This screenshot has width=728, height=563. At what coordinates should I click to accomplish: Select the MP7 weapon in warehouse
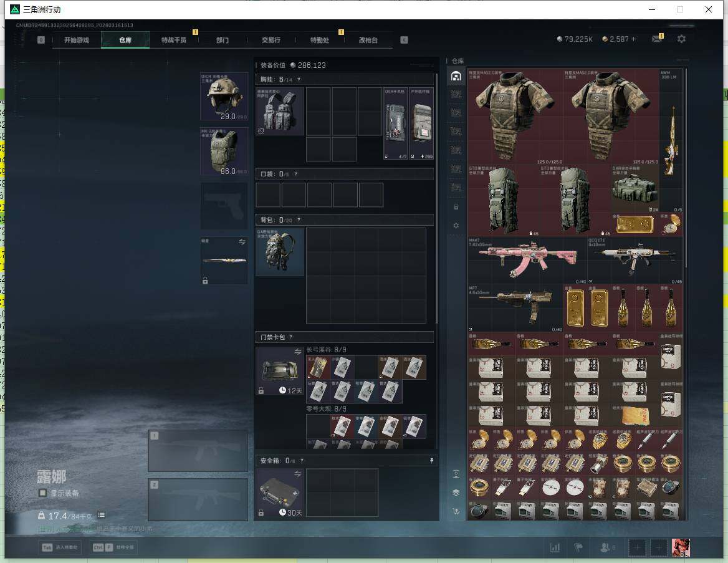(515, 309)
